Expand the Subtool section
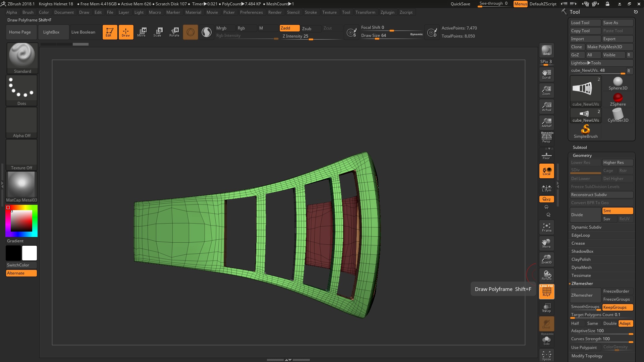Viewport: 644px width, 362px height. (x=580, y=147)
